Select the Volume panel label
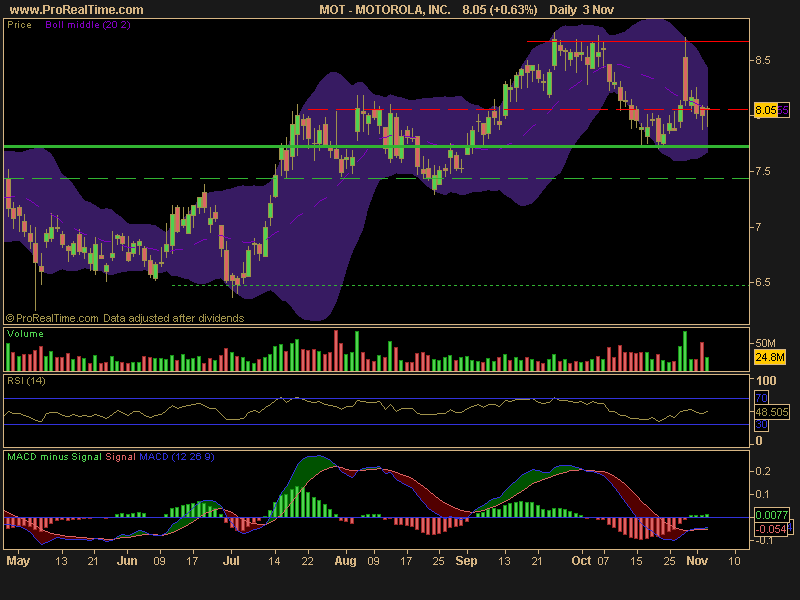The width and height of the screenshot is (800, 600). tap(25, 334)
